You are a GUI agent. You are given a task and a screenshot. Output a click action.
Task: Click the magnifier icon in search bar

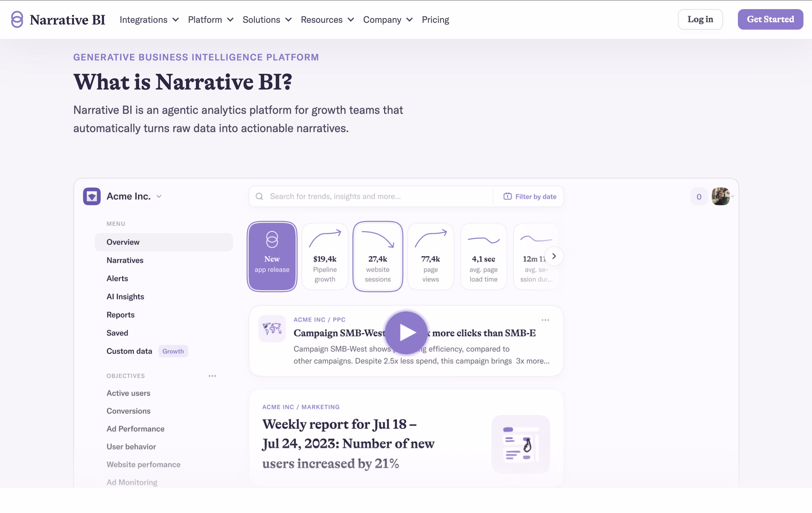click(x=259, y=196)
